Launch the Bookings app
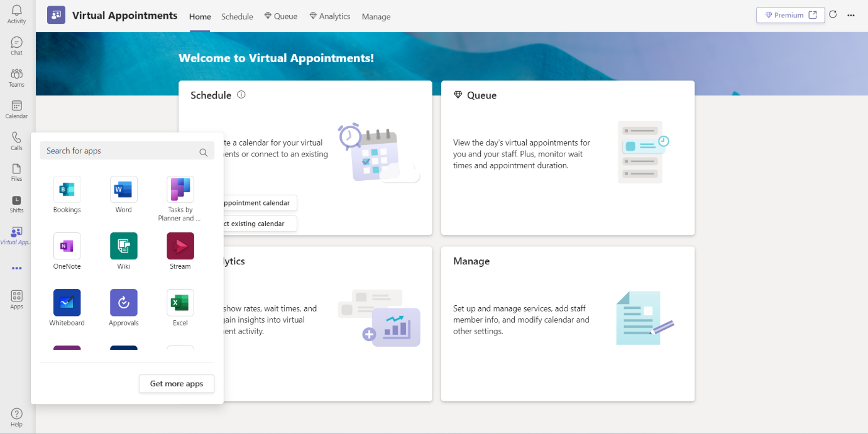Viewport: 868px width, 434px height. (x=67, y=195)
